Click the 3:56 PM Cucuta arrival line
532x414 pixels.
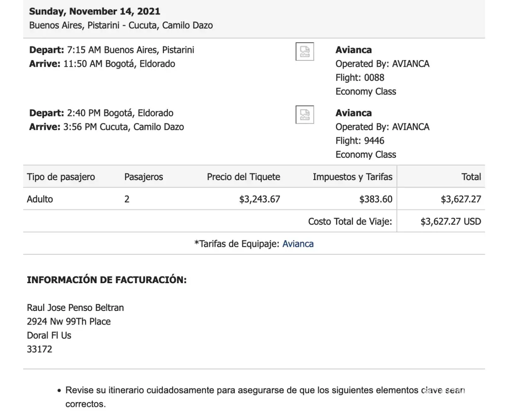point(106,127)
